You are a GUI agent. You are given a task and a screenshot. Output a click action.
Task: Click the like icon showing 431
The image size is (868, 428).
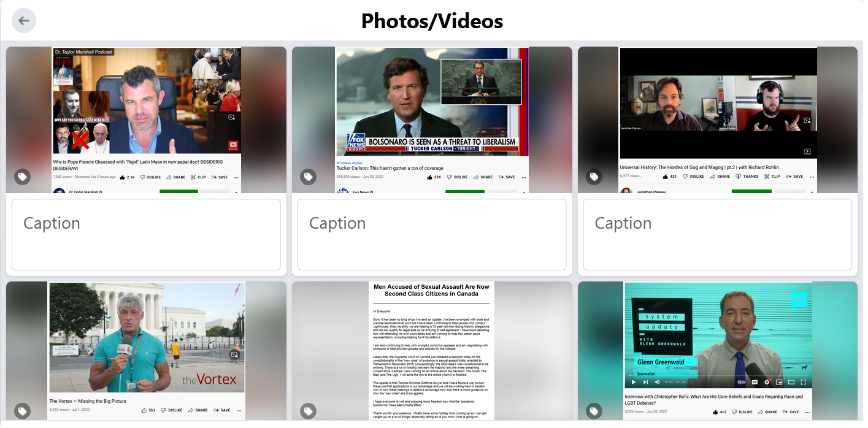(x=665, y=177)
